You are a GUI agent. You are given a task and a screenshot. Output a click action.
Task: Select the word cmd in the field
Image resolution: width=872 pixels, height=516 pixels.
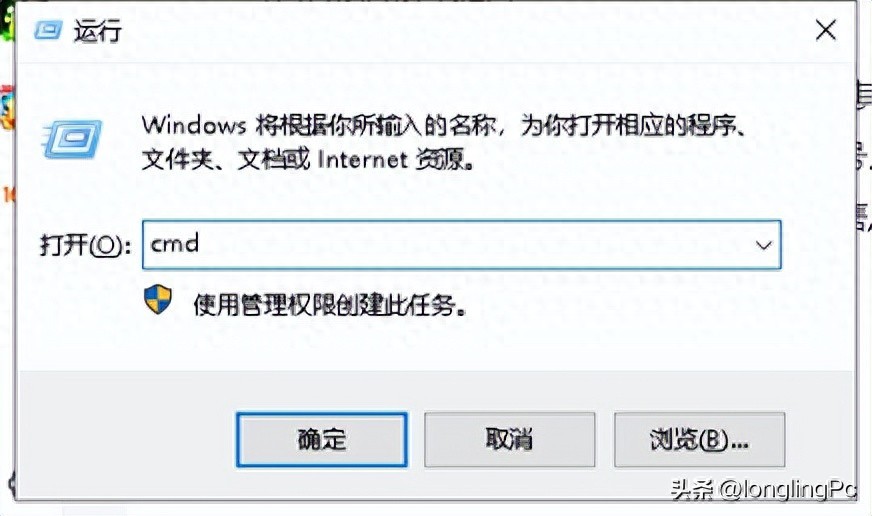click(175, 244)
